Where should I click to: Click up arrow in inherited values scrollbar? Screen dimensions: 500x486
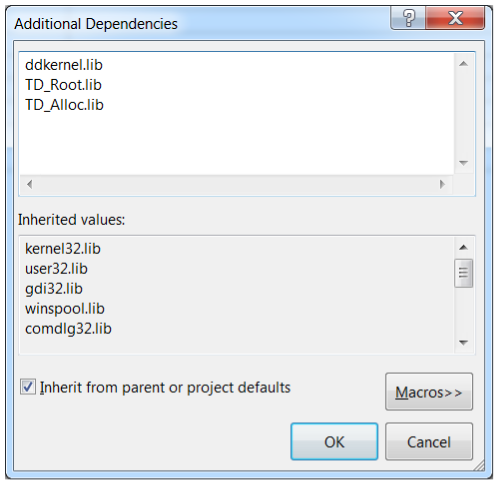pos(463,247)
